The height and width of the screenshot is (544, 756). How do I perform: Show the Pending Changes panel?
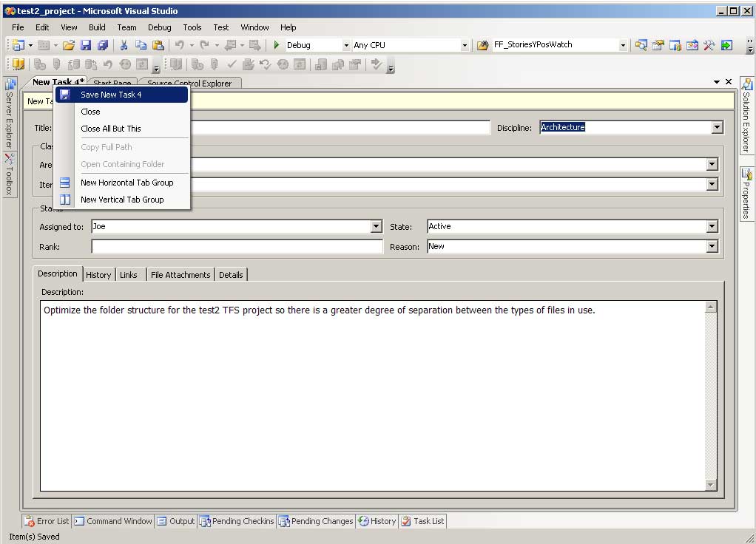(x=317, y=521)
